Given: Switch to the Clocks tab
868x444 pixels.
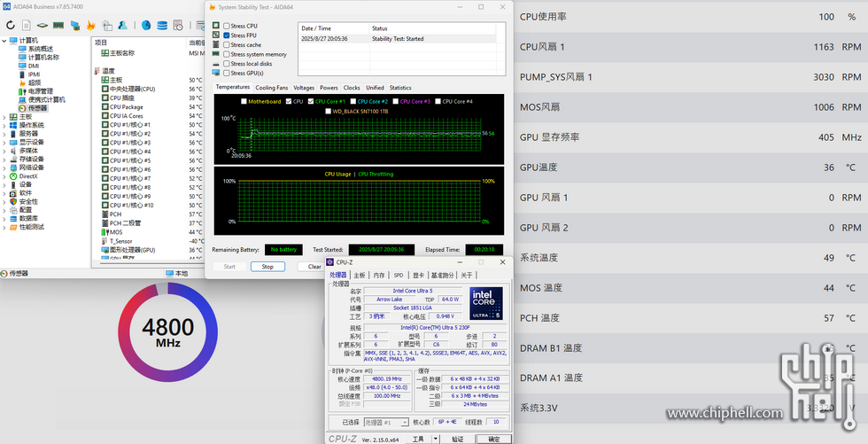Looking at the screenshot, I should pos(352,88).
